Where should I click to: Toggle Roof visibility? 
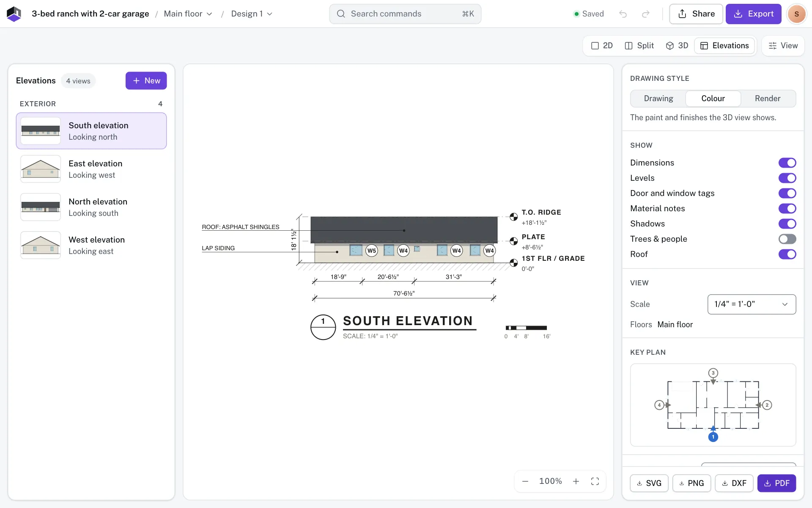(x=787, y=254)
